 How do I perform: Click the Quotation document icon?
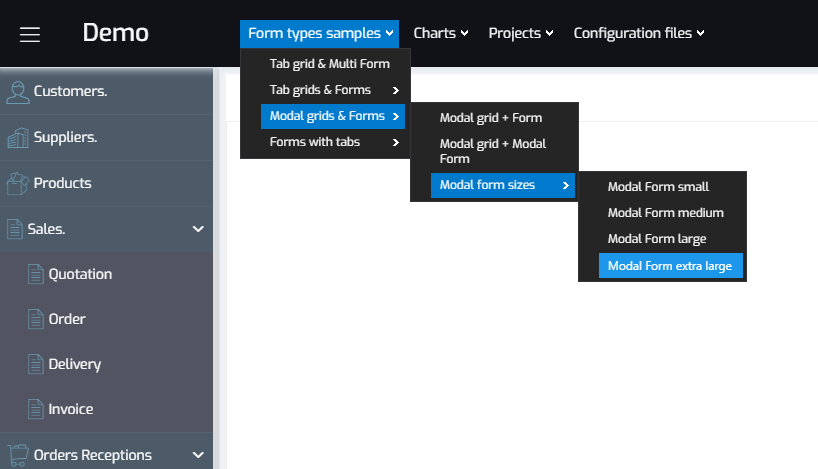[35, 274]
